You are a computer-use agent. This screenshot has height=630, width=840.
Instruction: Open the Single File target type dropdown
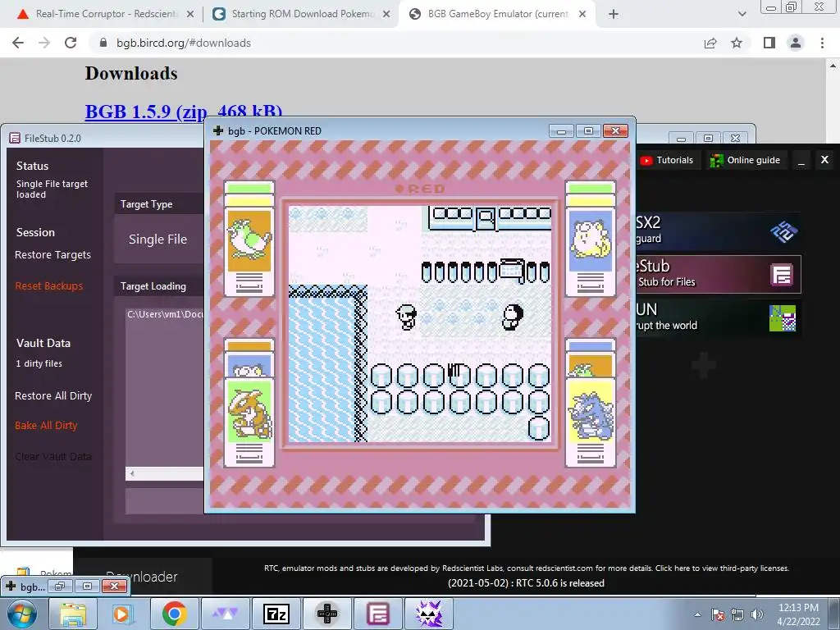click(158, 240)
